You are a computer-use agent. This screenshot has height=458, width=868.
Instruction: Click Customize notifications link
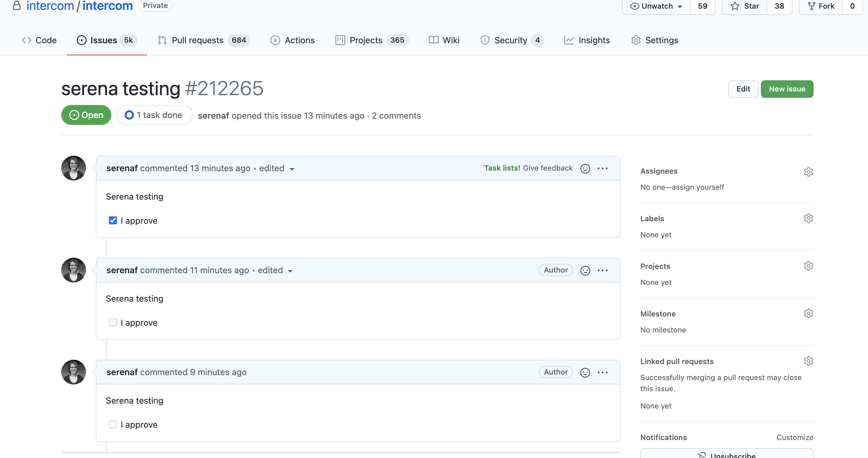(x=795, y=438)
